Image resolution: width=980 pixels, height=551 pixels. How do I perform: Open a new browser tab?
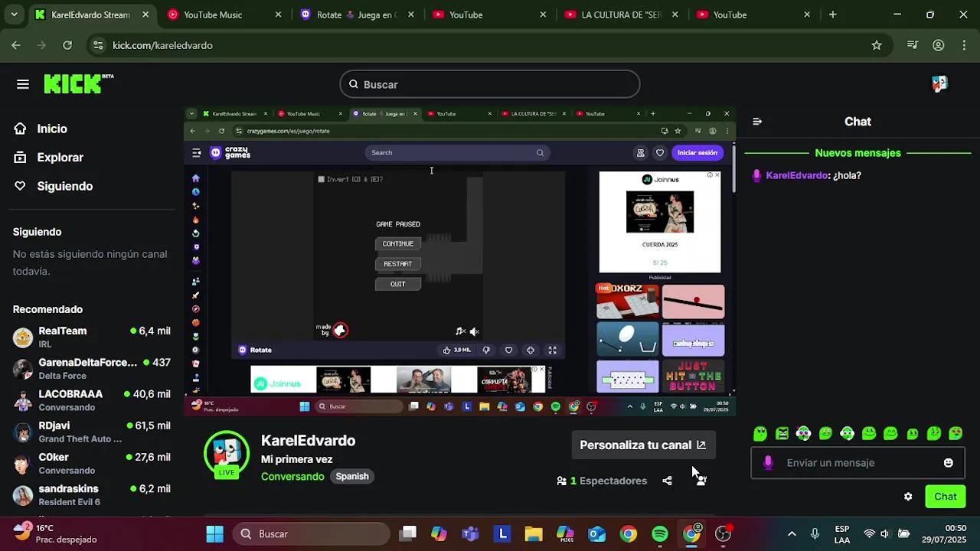(x=832, y=15)
